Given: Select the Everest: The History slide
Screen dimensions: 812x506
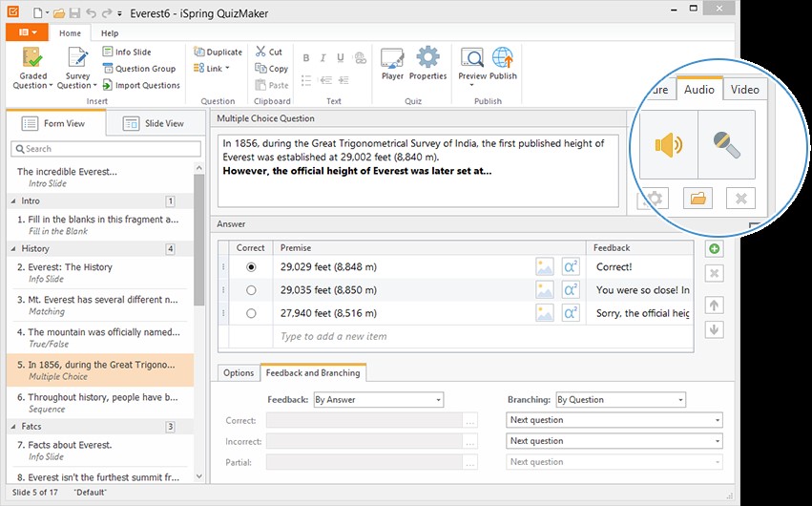Looking at the screenshot, I should (x=100, y=272).
